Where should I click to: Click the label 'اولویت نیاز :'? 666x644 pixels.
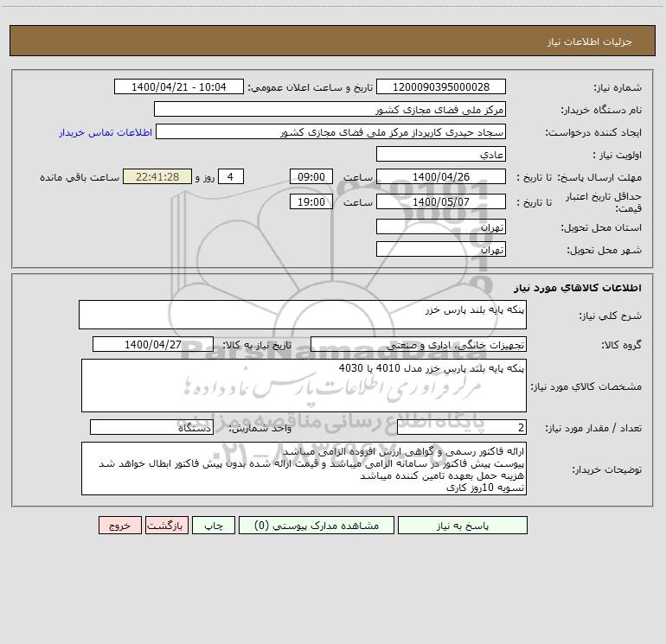pos(618,155)
